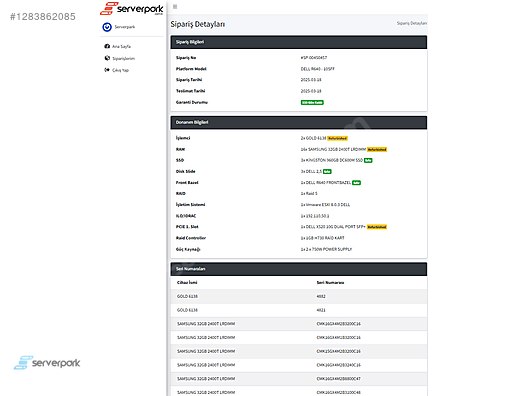The width and height of the screenshot is (528, 396).
Task: Click the Donanım Bilgileri panel header
Action: (299, 123)
